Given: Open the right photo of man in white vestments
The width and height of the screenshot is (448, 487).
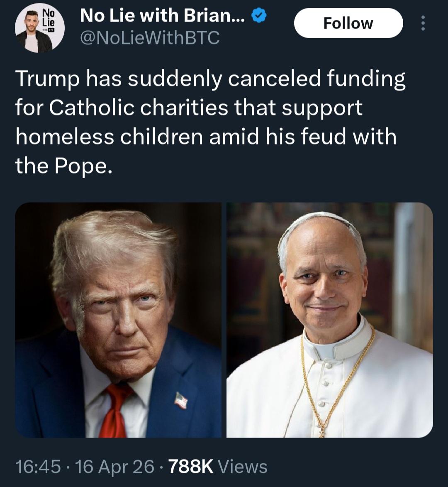Looking at the screenshot, I should click(329, 320).
